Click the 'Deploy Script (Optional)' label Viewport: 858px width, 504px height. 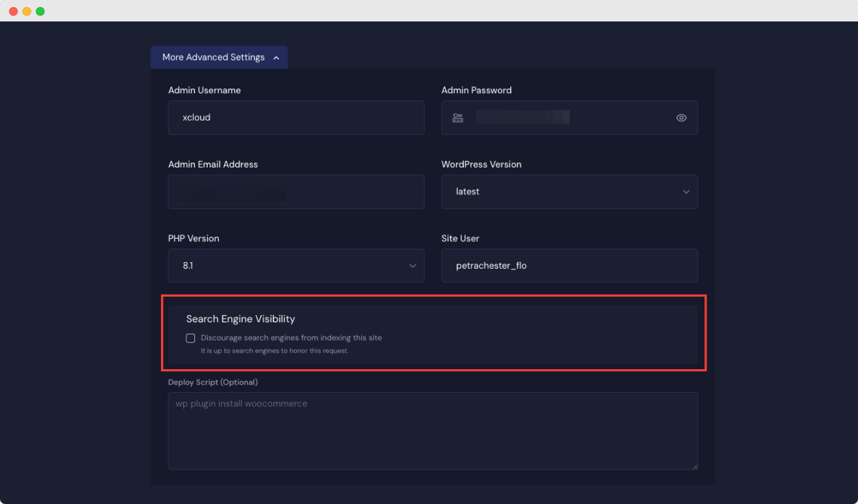tap(212, 382)
